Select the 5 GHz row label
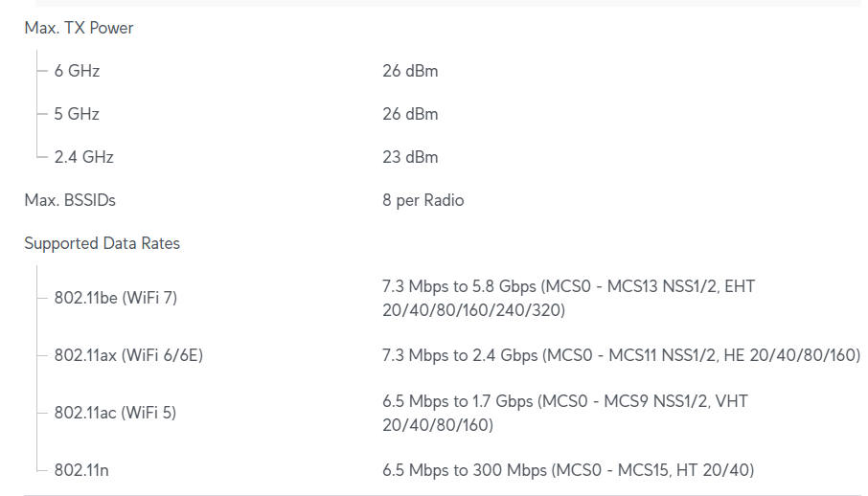 pos(77,114)
